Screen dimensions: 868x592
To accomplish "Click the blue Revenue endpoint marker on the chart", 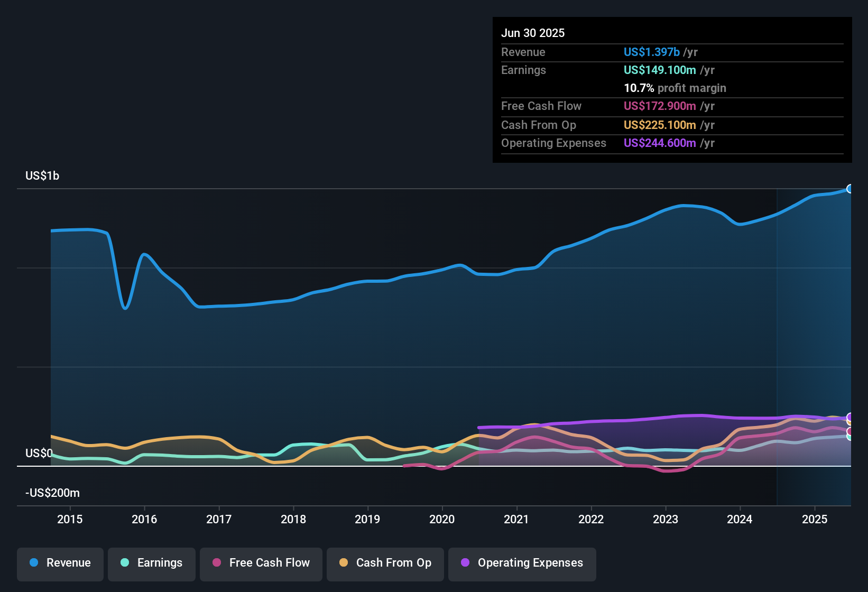I will pos(850,189).
